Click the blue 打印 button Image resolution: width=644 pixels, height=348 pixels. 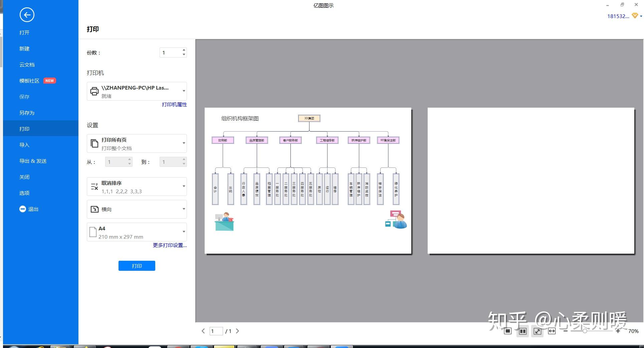(137, 266)
